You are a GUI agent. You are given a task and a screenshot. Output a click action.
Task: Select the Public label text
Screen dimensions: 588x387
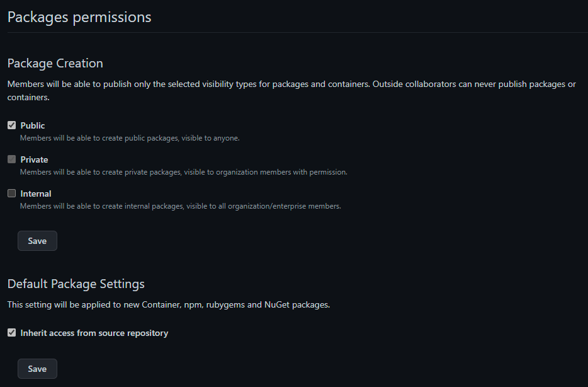32,125
